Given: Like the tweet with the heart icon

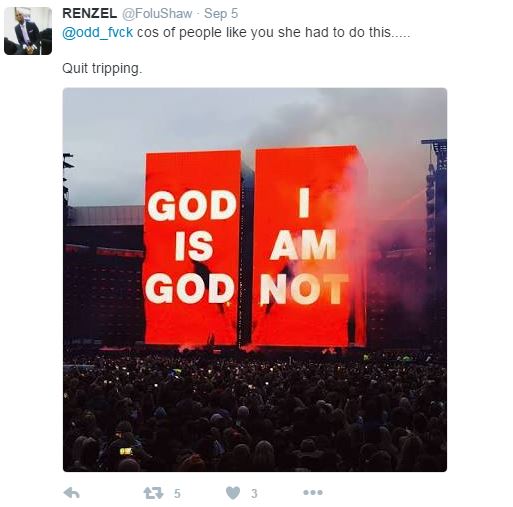Looking at the screenshot, I should 233,493.
